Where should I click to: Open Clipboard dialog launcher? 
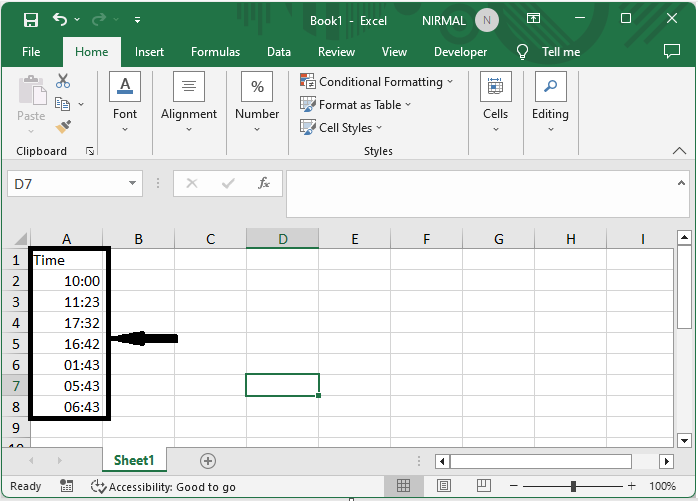tap(90, 151)
